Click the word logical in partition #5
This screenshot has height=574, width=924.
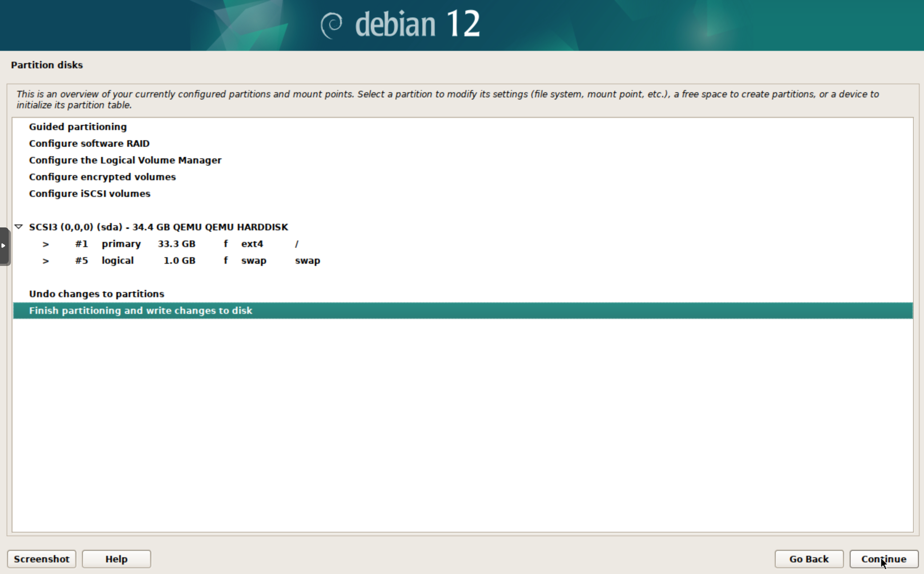tap(118, 261)
